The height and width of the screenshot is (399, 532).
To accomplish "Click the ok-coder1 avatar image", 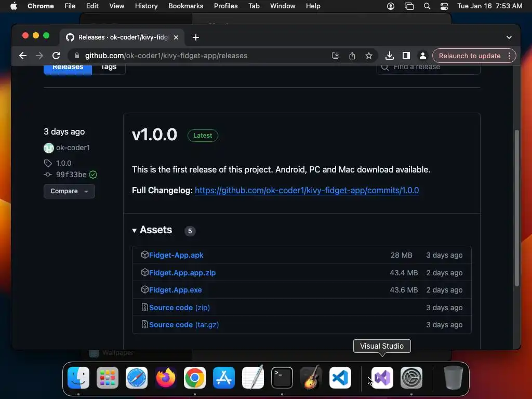I will pos(49,148).
